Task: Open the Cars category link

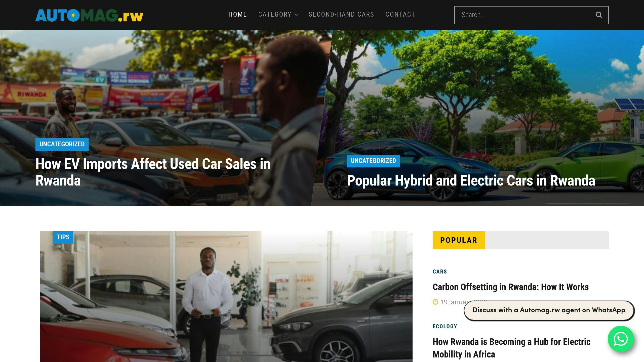Action: coord(440,272)
